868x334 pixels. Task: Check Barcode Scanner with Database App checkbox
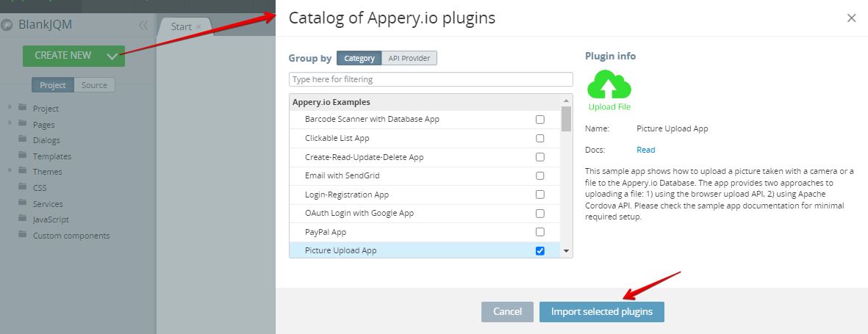[x=539, y=120]
